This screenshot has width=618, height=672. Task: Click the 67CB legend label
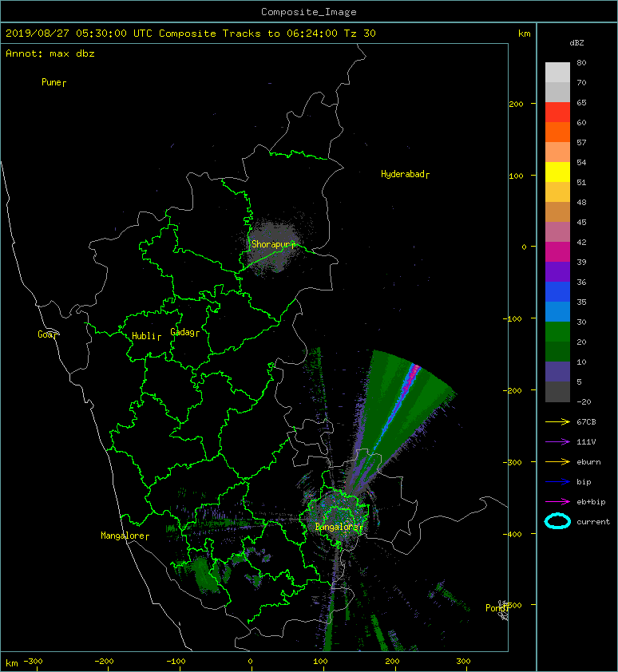pyautogui.click(x=586, y=421)
